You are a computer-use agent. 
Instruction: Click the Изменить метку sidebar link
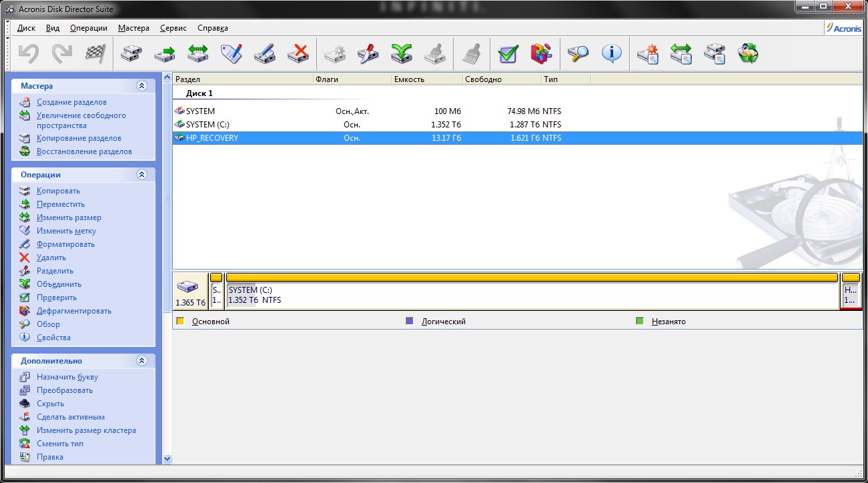(66, 231)
